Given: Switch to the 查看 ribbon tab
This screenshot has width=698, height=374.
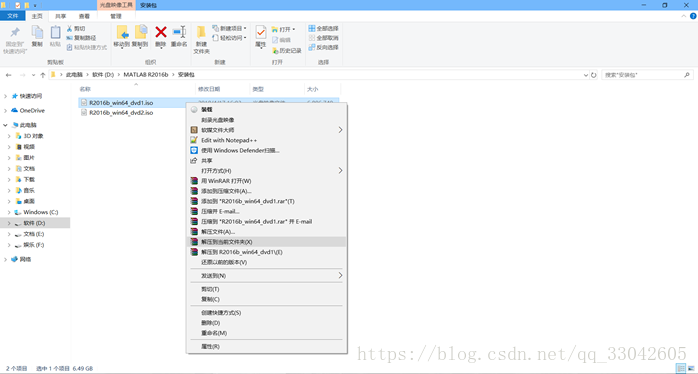Looking at the screenshot, I should [84, 16].
